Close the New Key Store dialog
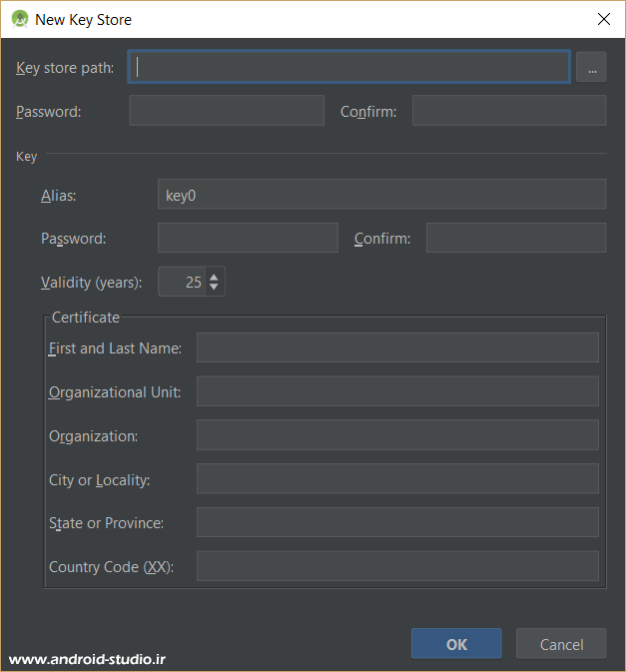The width and height of the screenshot is (626, 672). (603, 19)
